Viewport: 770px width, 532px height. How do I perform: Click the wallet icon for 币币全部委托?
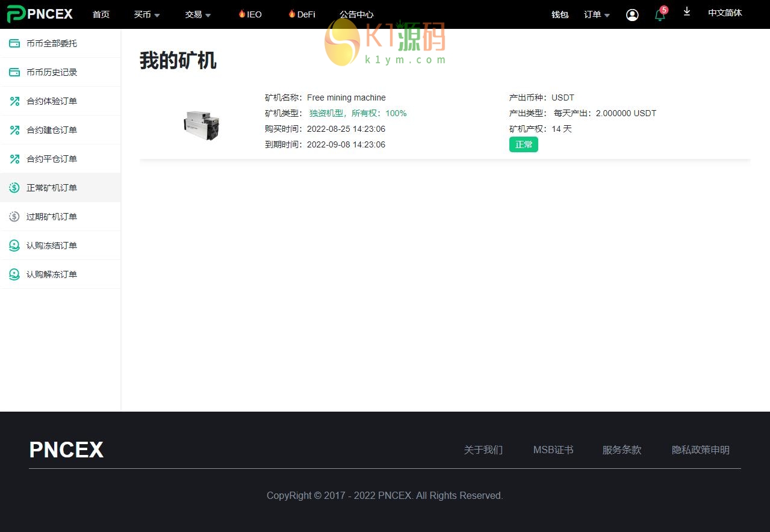tap(14, 43)
